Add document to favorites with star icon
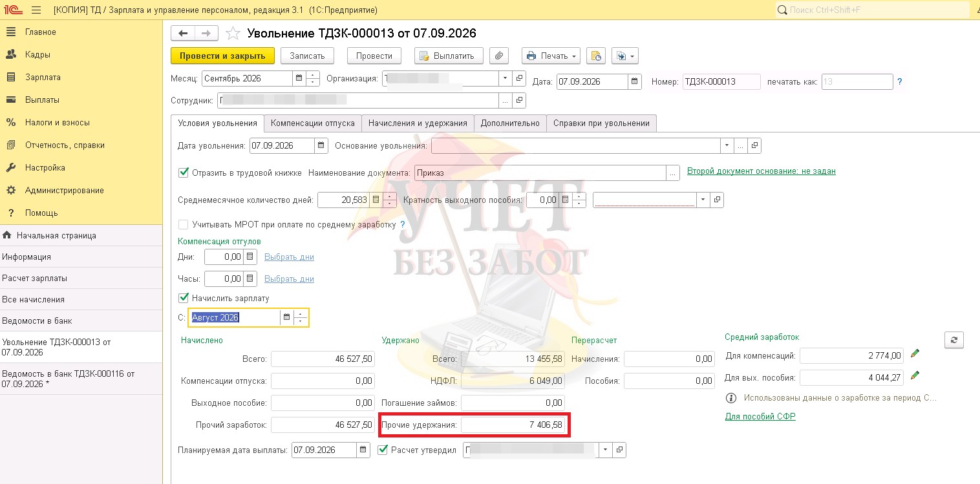The height and width of the screenshot is (484, 980). (233, 34)
